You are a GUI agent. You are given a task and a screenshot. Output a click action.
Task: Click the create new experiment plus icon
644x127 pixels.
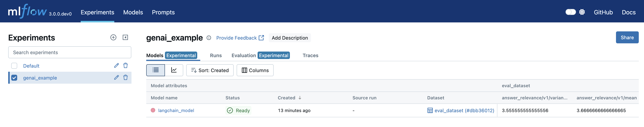click(x=113, y=38)
